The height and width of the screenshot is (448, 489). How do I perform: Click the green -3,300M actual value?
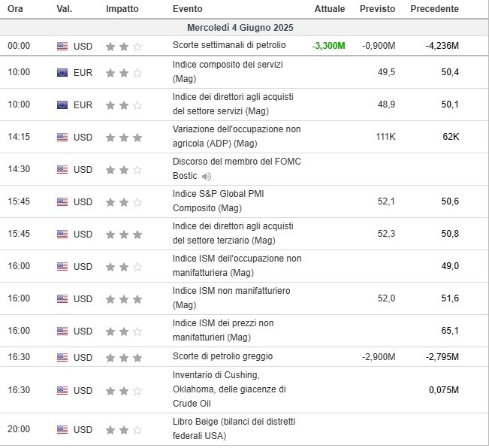(329, 46)
